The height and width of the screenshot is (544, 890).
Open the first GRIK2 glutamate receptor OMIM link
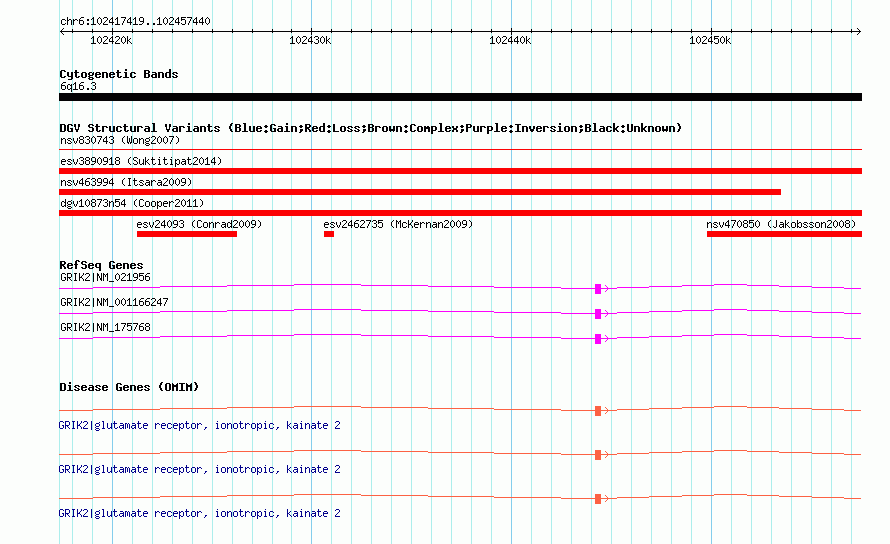click(x=199, y=425)
